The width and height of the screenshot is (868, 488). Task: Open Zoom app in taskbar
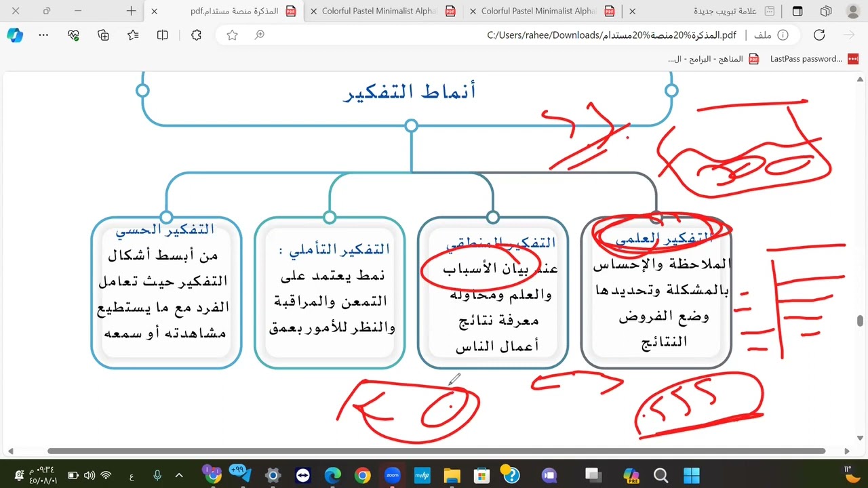(x=392, y=475)
